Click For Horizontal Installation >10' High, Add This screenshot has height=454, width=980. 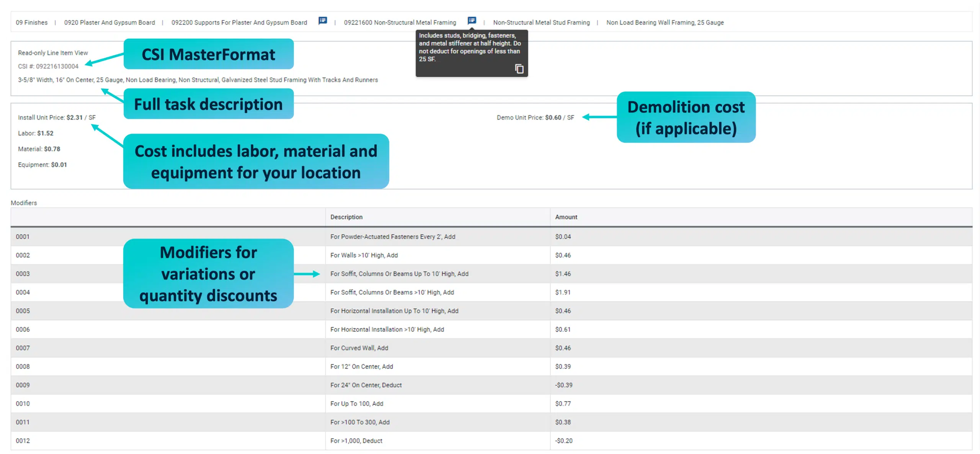[387, 330]
